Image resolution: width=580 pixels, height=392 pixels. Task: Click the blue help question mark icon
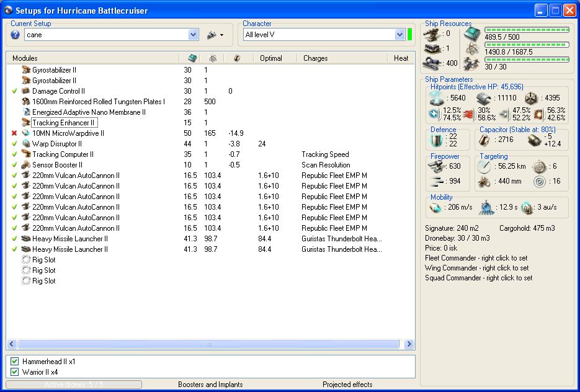(16, 35)
